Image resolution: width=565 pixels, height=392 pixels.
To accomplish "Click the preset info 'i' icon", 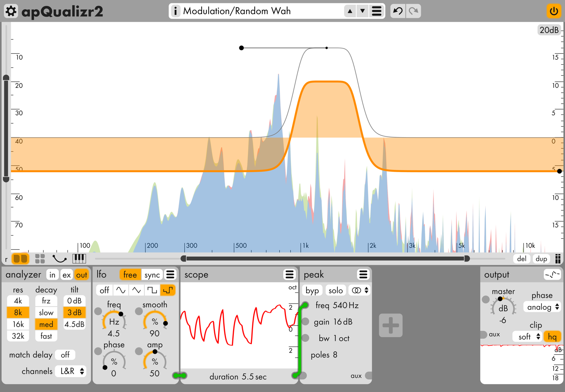I will coord(175,11).
